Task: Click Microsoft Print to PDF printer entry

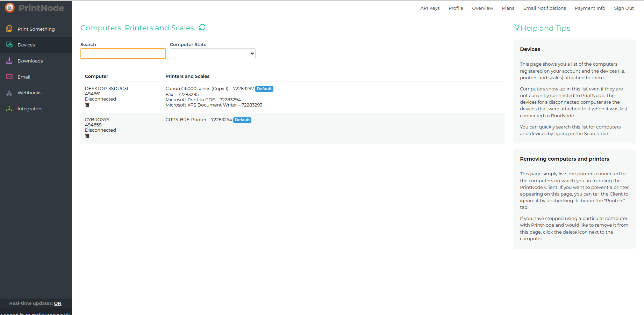Action: 203,100
